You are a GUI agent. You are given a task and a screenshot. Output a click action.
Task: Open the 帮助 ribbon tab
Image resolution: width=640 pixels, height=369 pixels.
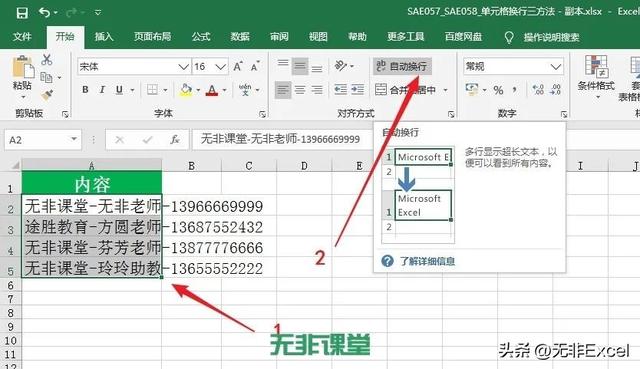click(357, 37)
